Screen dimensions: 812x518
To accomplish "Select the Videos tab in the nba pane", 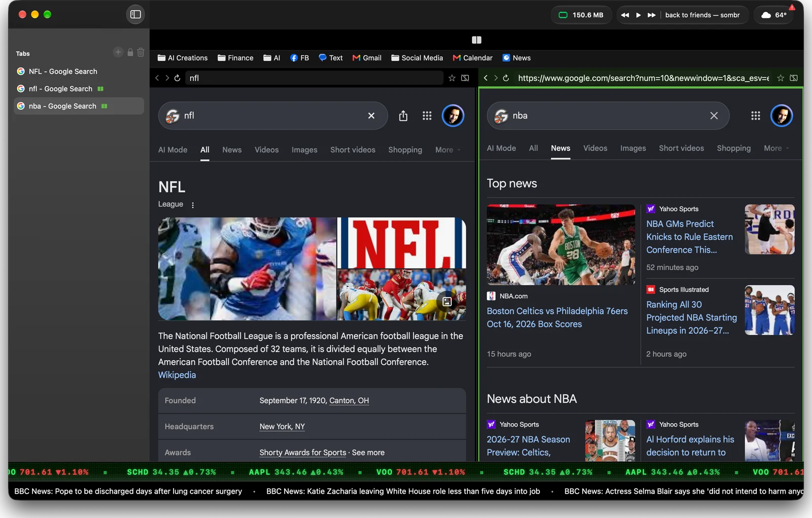I will click(x=595, y=148).
